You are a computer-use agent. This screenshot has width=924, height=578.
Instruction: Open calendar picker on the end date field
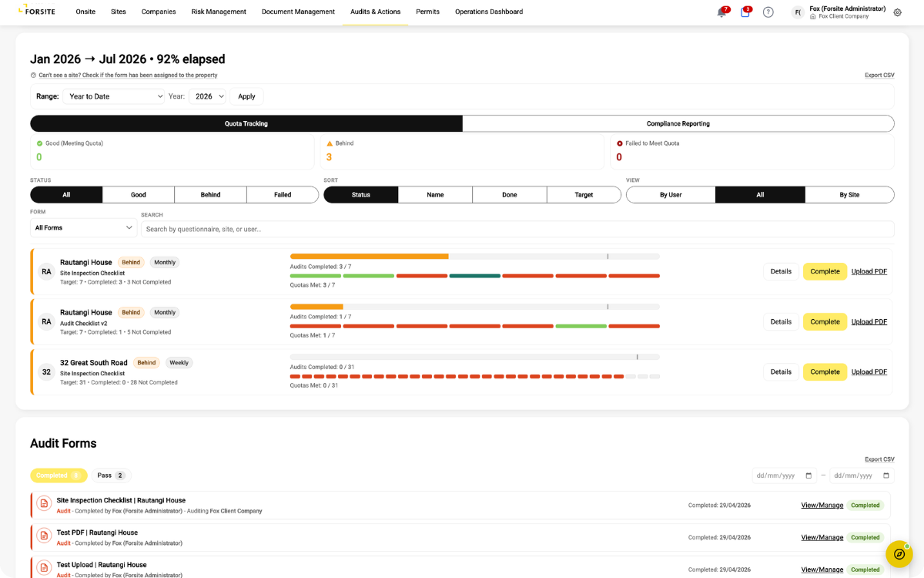[x=885, y=476]
